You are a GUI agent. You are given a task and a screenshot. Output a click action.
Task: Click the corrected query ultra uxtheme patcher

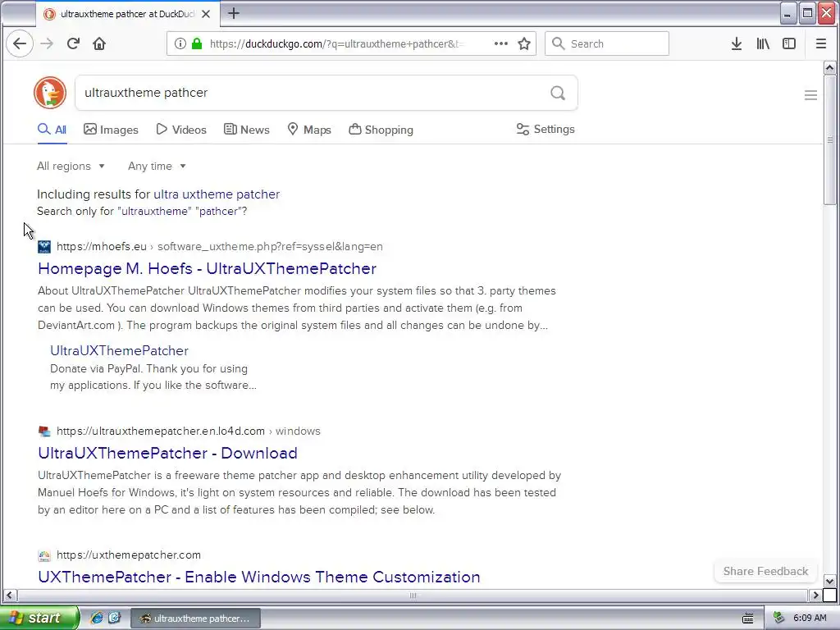[217, 194]
